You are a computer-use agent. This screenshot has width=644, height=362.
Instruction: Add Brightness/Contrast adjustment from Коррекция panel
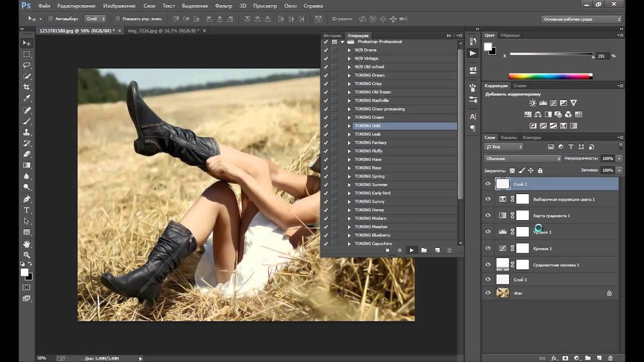pos(533,103)
